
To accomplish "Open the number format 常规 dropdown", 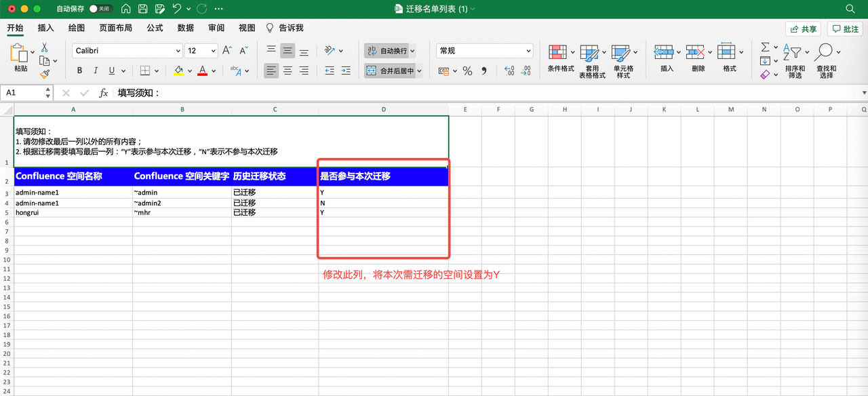I will click(528, 51).
